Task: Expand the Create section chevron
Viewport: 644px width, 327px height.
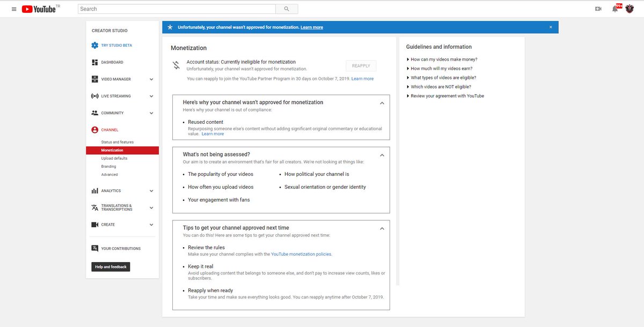Action: pos(151,225)
